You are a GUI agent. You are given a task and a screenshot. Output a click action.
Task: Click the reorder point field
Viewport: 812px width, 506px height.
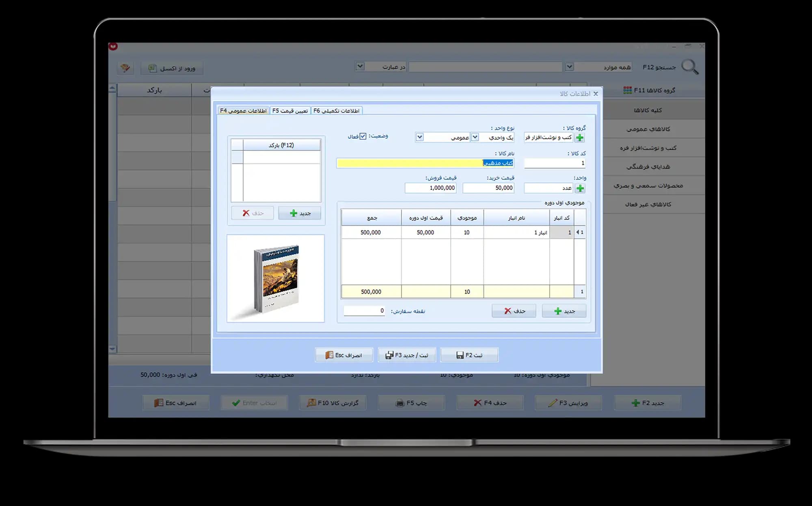[364, 311]
